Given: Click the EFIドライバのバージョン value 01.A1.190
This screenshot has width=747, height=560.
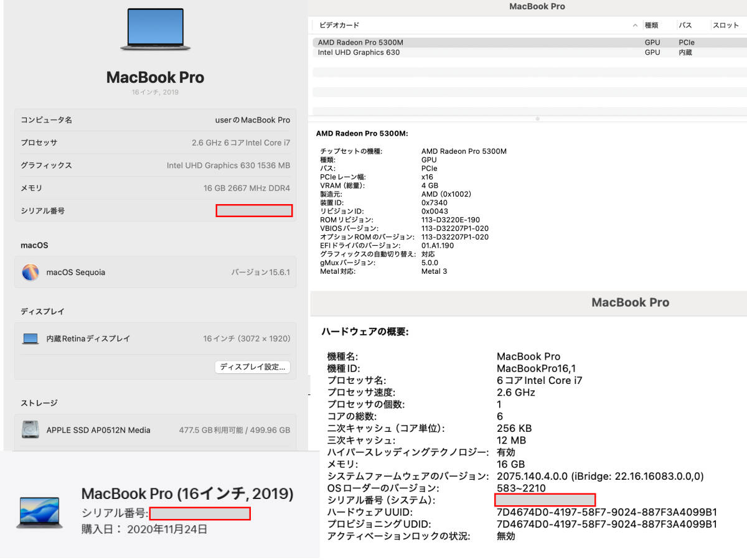Looking at the screenshot, I should (x=438, y=245).
